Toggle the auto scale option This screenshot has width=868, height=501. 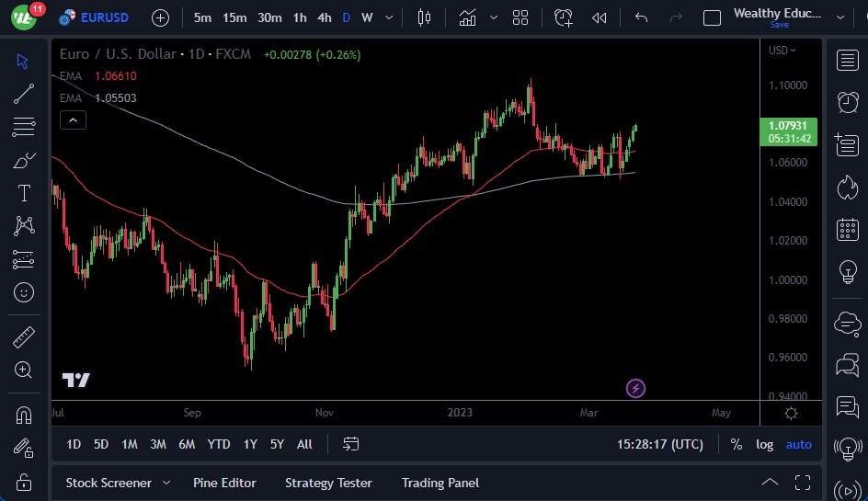[x=798, y=444]
